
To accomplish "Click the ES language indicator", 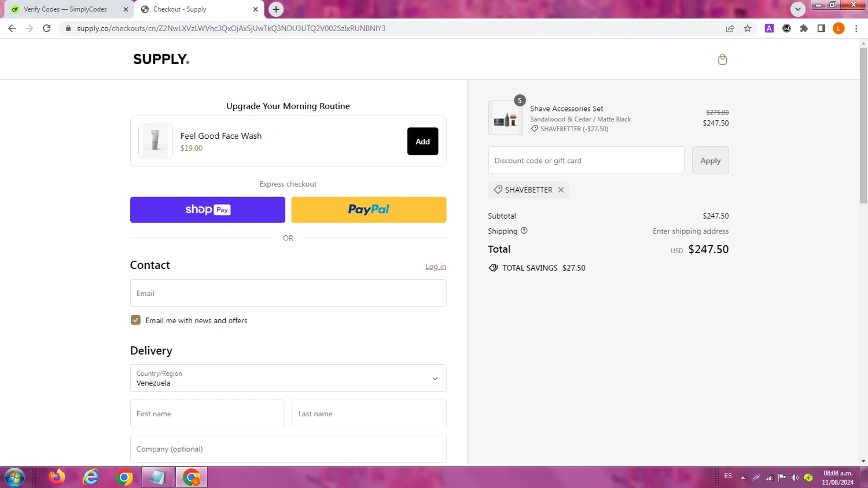I will (728, 476).
